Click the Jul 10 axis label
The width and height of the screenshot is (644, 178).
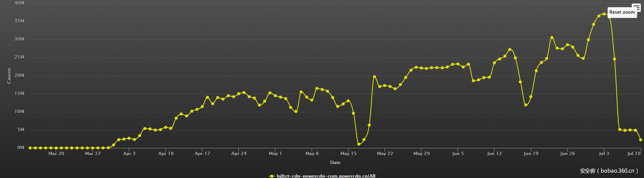(x=633, y=154)
